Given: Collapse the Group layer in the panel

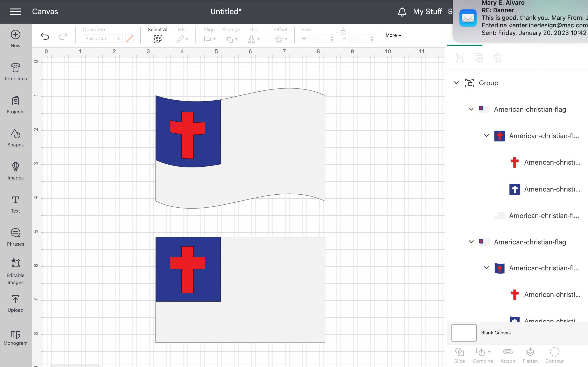Looking at the screenshot, I should coord(456,83).
